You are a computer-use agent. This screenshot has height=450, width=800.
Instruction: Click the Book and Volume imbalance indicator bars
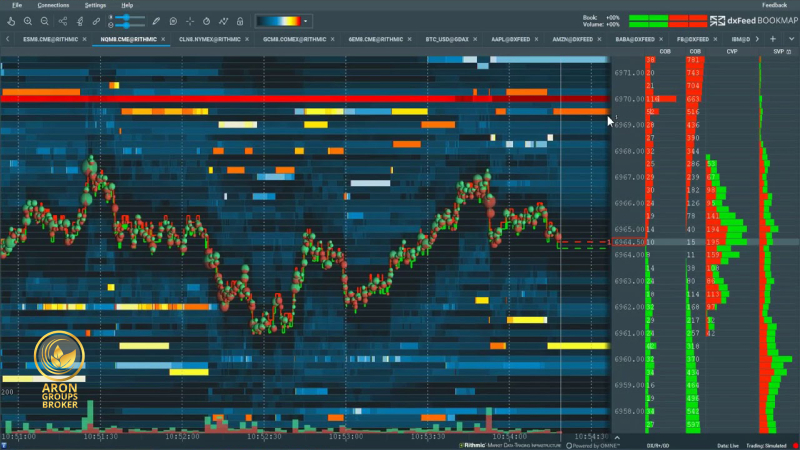(x=668, y=21)
